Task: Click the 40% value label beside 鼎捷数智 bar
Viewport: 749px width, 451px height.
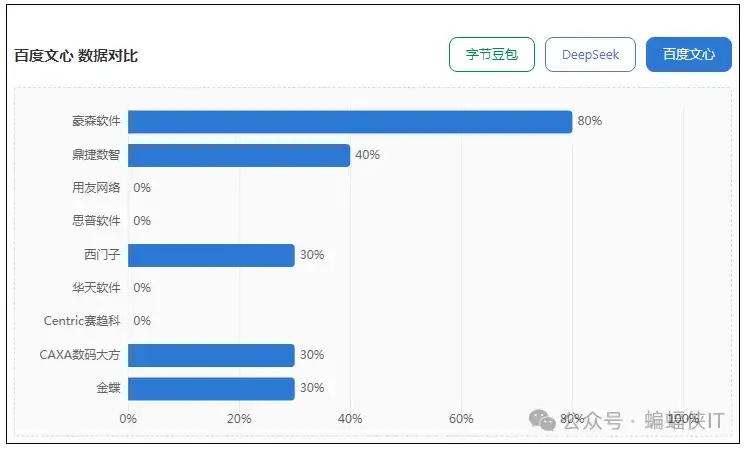Action: (367, 155)
